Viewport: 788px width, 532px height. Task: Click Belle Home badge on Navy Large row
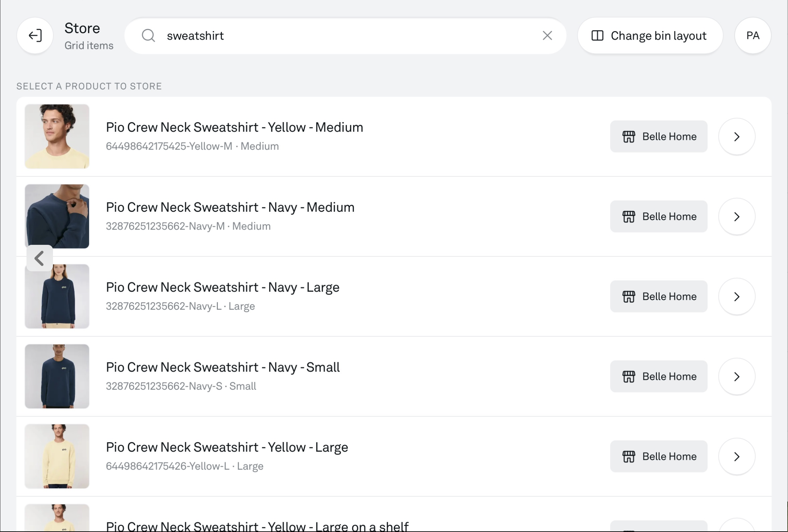[x=659, y=296]
